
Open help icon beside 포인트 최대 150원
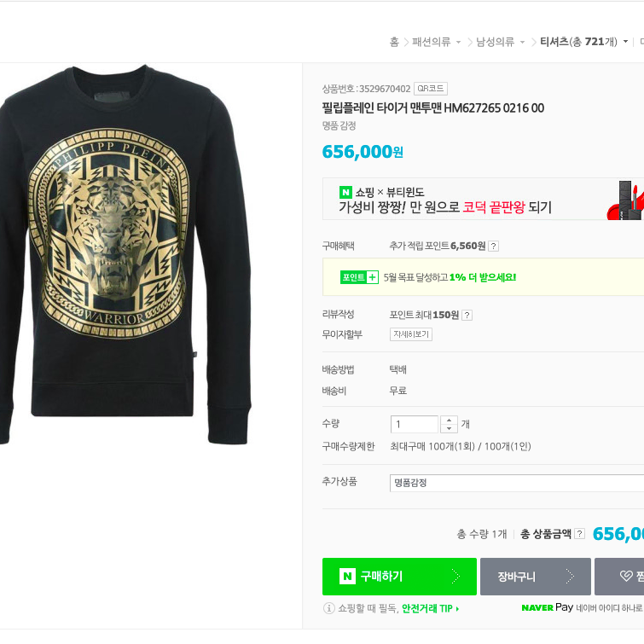(467, 315)
